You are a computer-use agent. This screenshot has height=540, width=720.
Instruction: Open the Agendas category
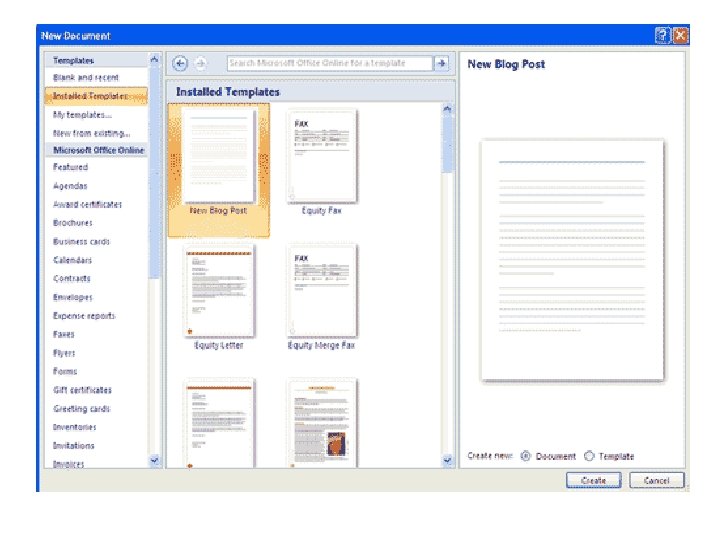(x=70, y=186)
